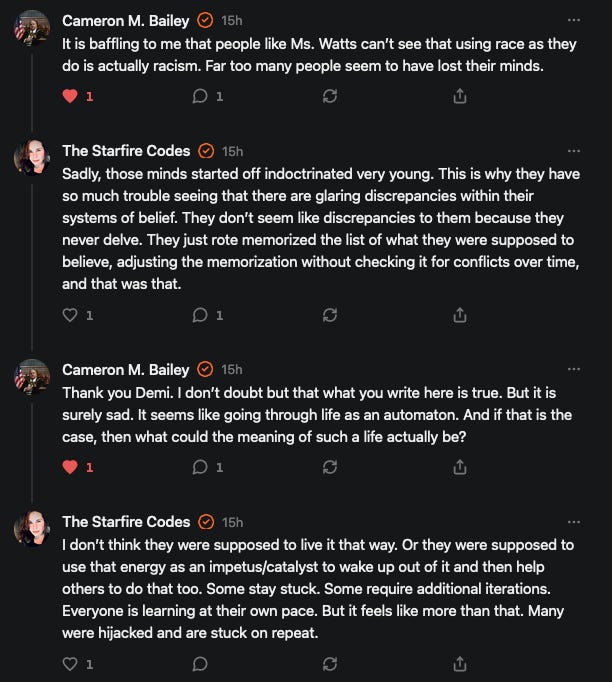
Task: Reply to Starfire Codes' indoctrination comment
Action: pyautogui.click(x=200, y=315)
